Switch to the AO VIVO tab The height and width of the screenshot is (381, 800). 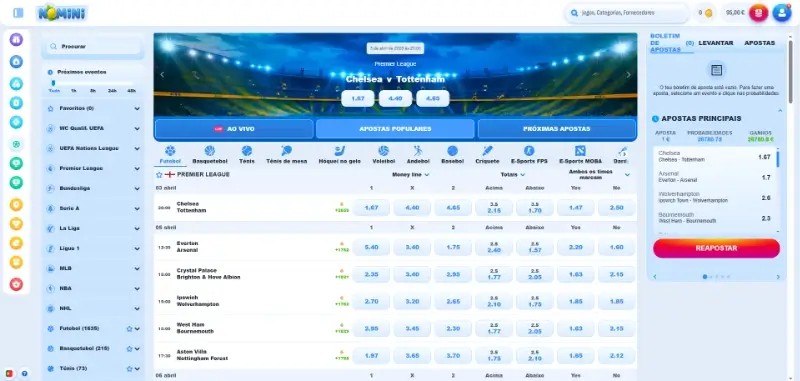(x=234, y=129)
